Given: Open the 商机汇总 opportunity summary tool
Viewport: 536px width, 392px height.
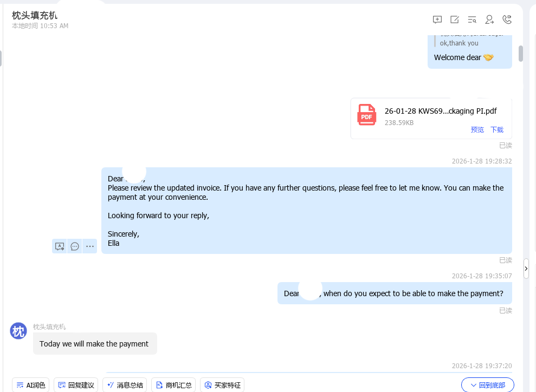Looking at the screenshot, I should coord(173,385).
